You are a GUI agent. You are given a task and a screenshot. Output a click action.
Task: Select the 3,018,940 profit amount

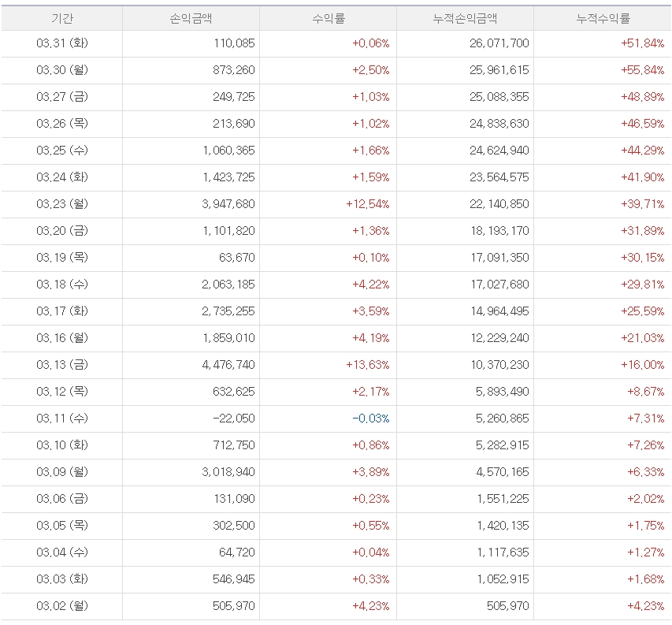(228, 472)
